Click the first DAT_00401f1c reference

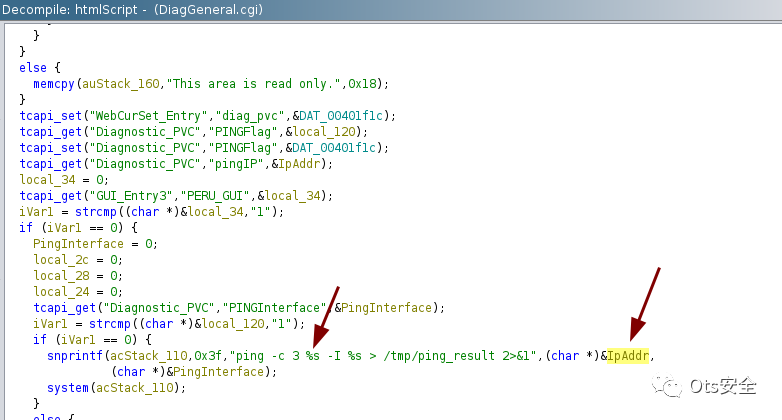click(x=341, y=116)
